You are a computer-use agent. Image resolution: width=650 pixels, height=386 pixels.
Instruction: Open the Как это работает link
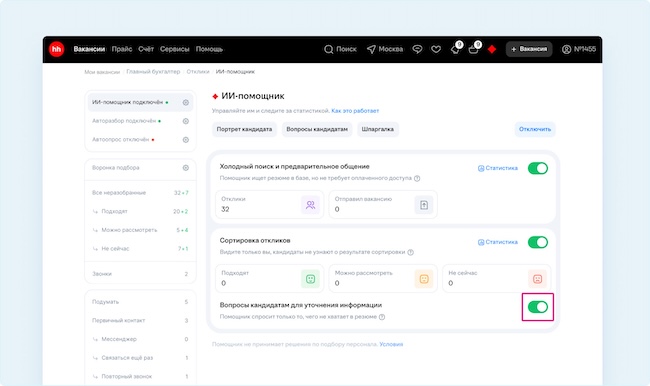[355, 111]
